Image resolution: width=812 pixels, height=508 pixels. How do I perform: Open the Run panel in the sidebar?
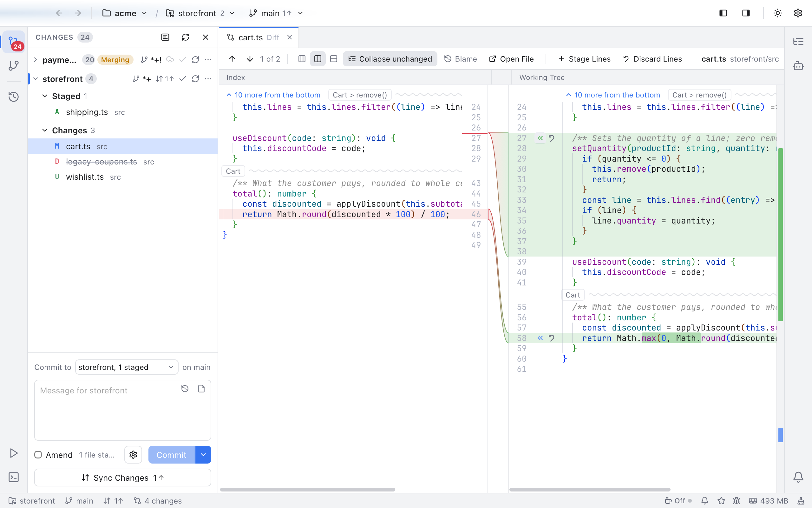pyautogui.click(x=14, y=453)
